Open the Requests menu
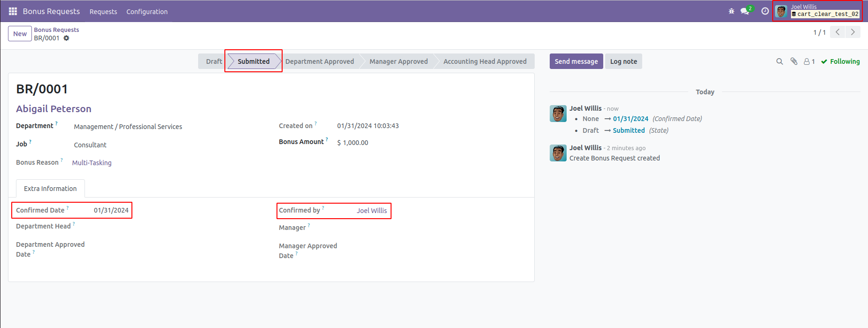 click(103, 12)
